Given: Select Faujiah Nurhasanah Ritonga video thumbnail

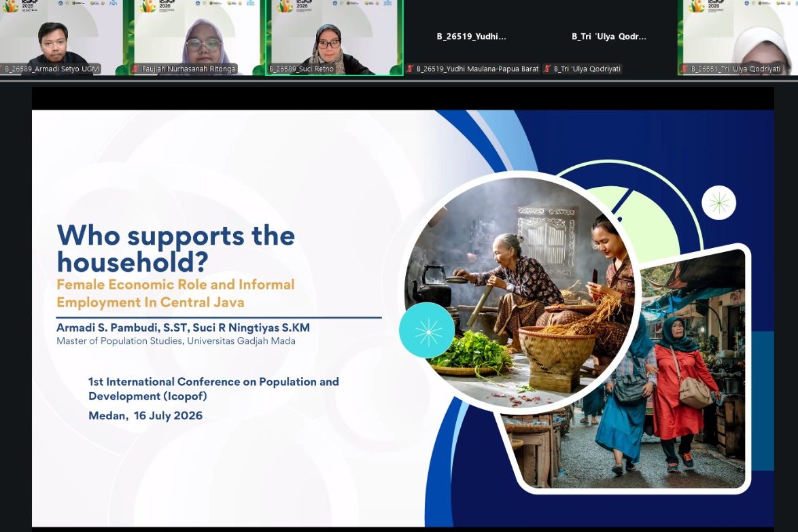Looking at the screenshot, I should coord(197,37).
